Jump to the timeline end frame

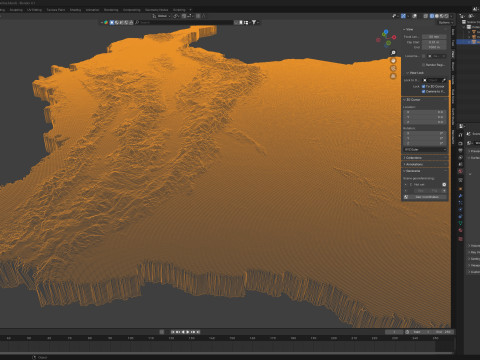pos(198,332)
